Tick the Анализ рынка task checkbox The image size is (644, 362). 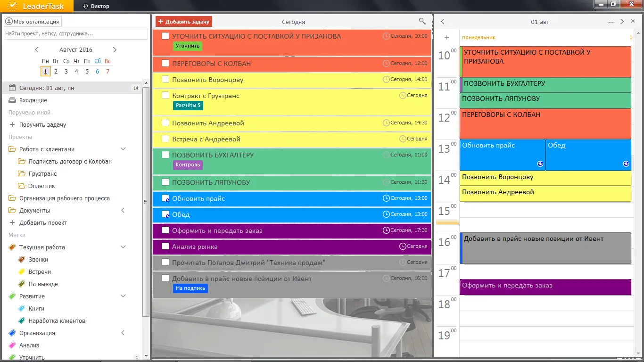click(165, 246)
